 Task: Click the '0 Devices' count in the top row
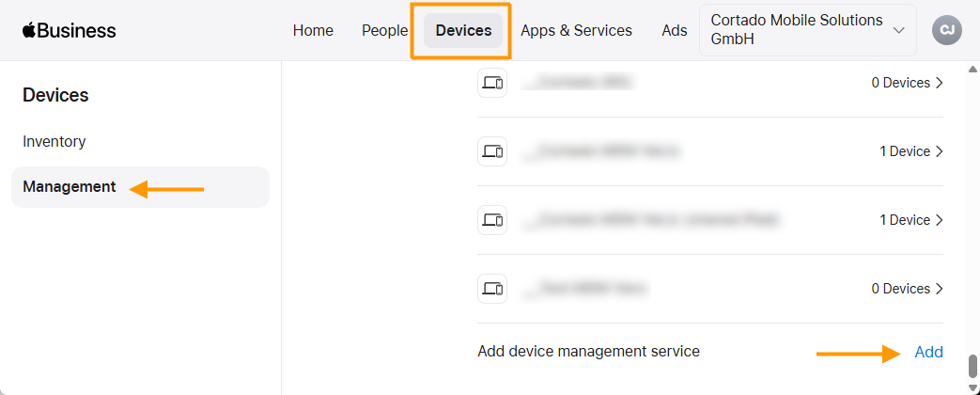(901, 83)
